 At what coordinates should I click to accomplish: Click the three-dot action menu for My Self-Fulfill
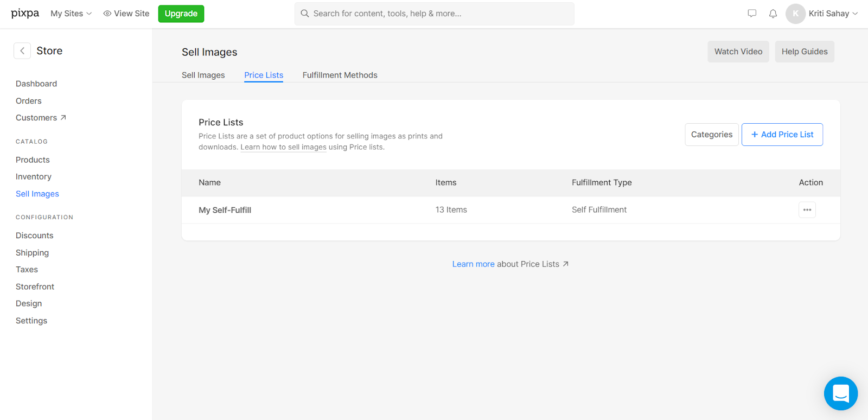(x=807, y=210)
